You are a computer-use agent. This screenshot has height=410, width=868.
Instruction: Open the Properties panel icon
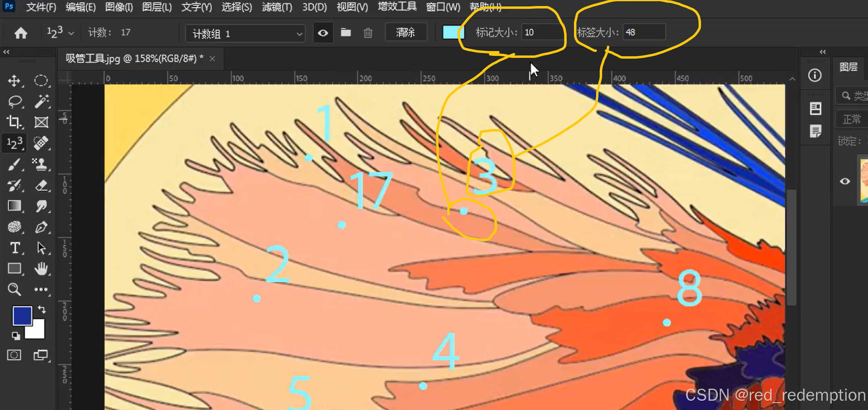815,109
